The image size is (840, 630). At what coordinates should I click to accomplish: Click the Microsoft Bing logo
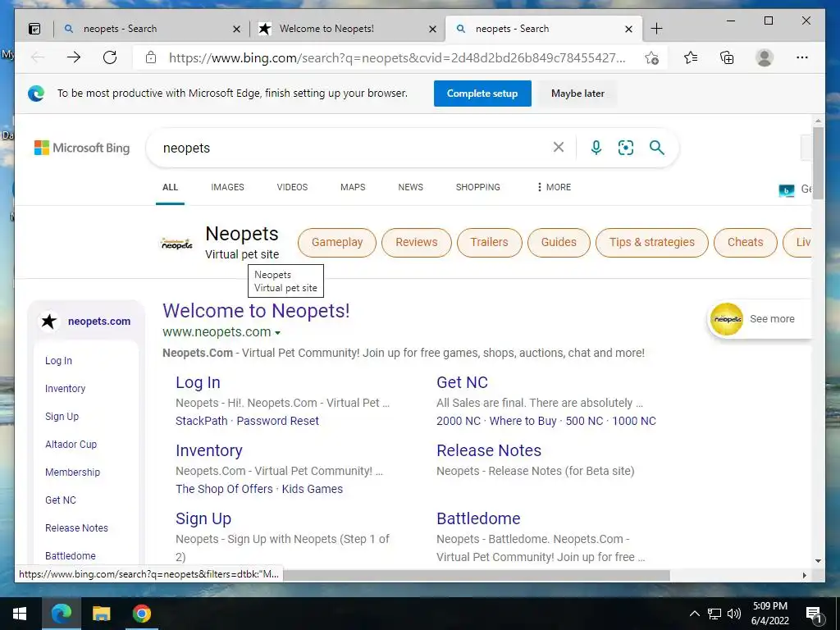point(82,148)
